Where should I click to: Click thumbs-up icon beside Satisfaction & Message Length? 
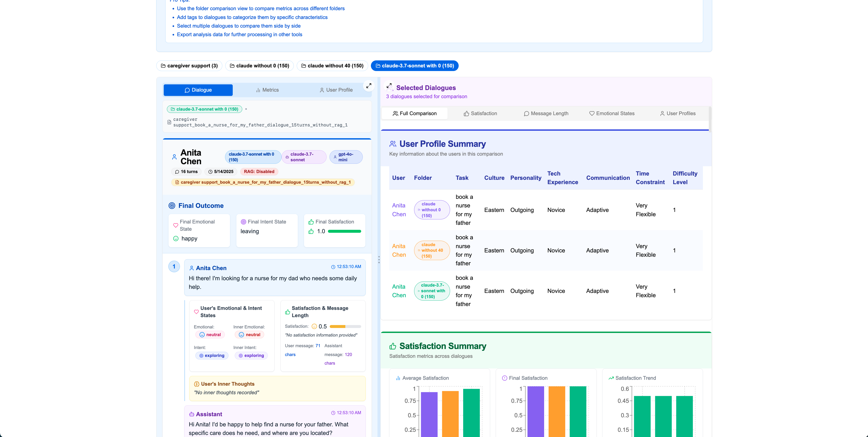[x=287, y=312]
